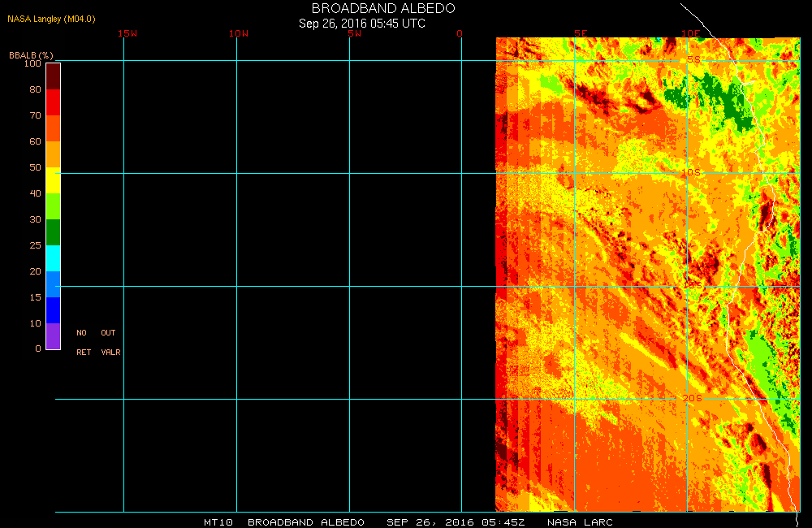812x528 pixels.
Task: Pick the yellow 40-50% albedo swatch
Action: [53, 180]
